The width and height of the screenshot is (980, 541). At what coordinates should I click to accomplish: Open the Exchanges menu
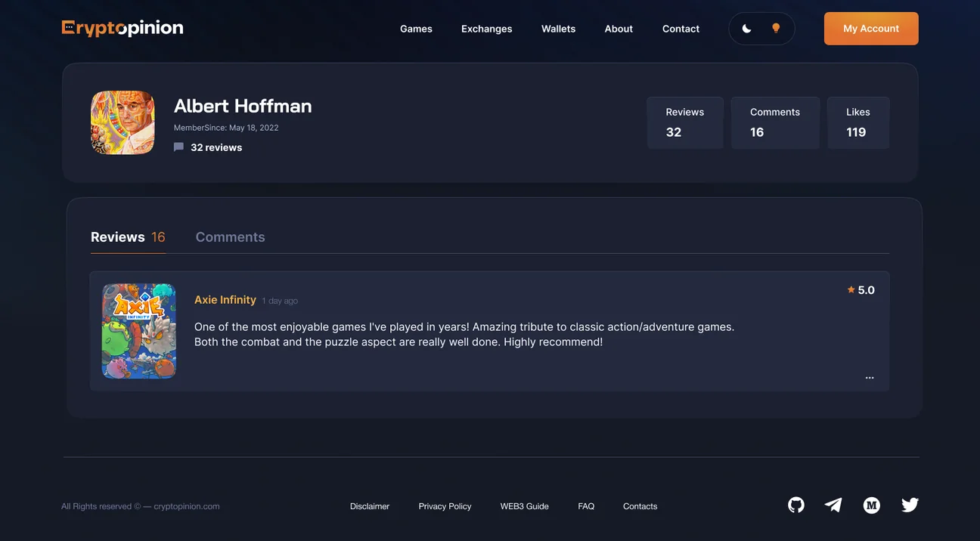487,29
